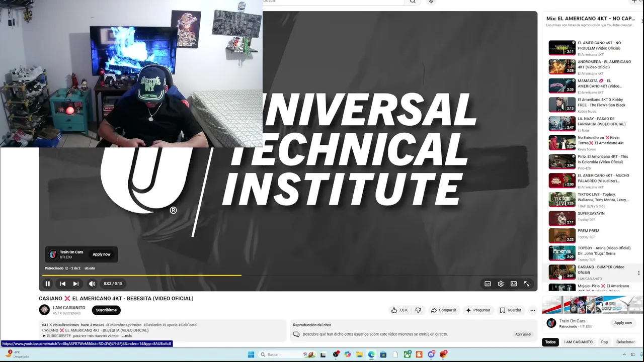Viewport: 644px width, 362px height.
Task: Expand description with ...más
Action: pos(127,336)
